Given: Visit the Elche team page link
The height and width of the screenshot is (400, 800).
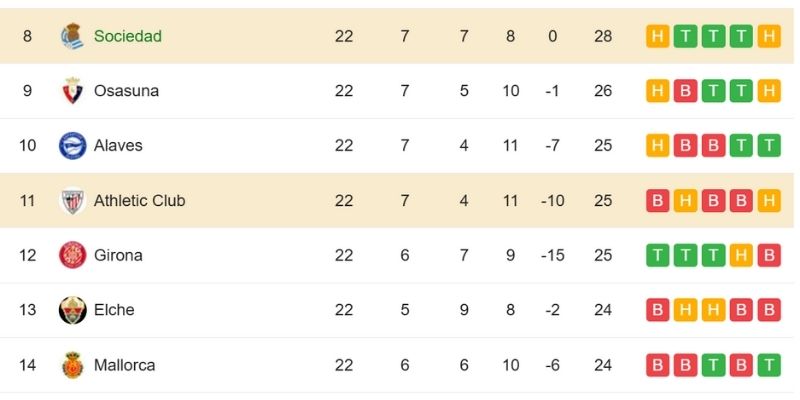Looking at the screenshot, I should (114, 310).
